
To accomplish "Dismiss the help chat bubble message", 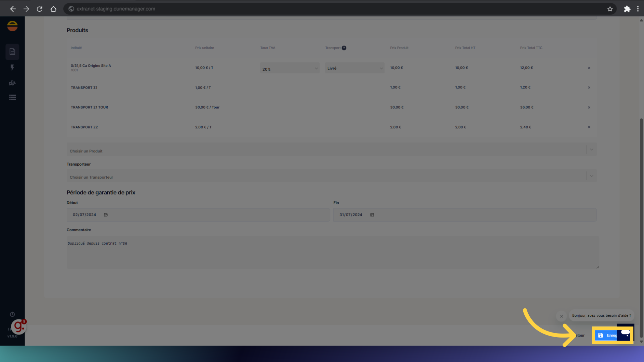I will click(x=561, y=316).
